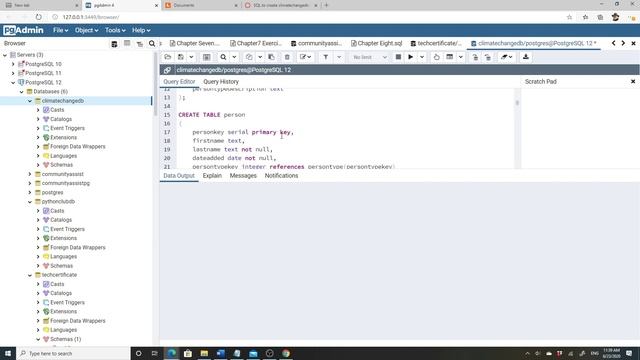Expand Schemas under climatechangedb
The width and height of the screenshot is (640, 360).
point(38,165)
